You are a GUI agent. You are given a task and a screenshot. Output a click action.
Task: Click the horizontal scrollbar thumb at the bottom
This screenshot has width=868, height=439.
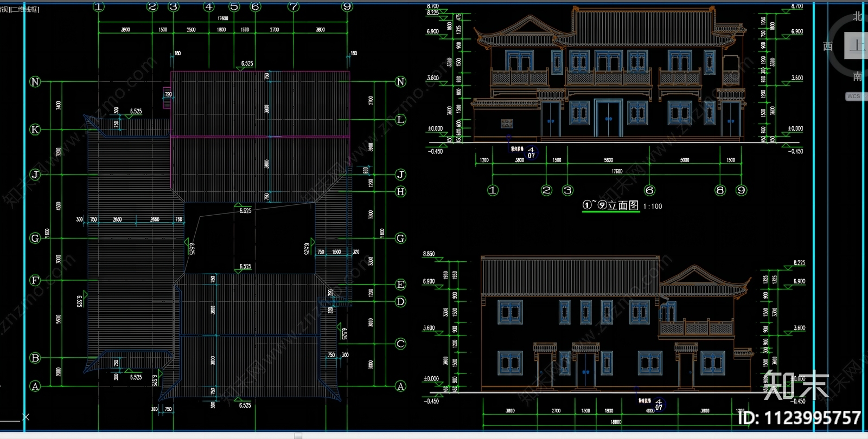pos(298,436)
